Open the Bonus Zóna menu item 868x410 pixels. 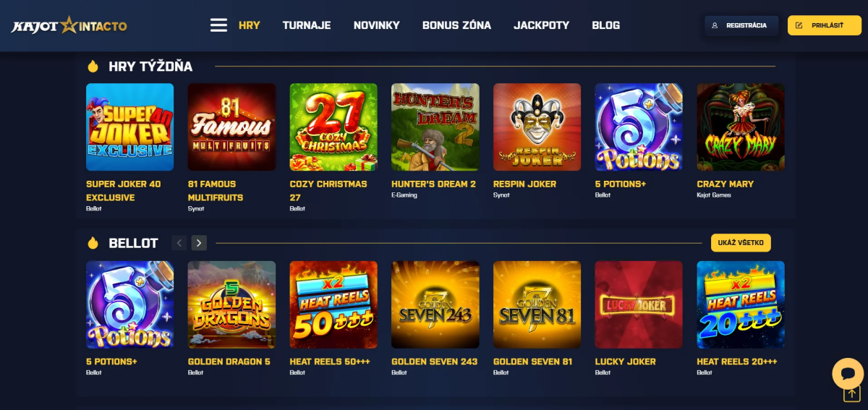tap(456, 25)
